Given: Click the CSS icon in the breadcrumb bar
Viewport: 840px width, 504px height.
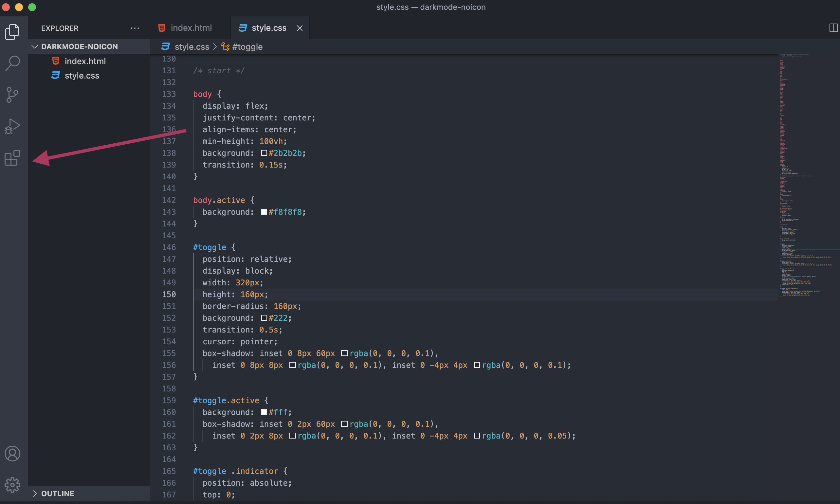Looking at the screenshot, I should [166, 46].
